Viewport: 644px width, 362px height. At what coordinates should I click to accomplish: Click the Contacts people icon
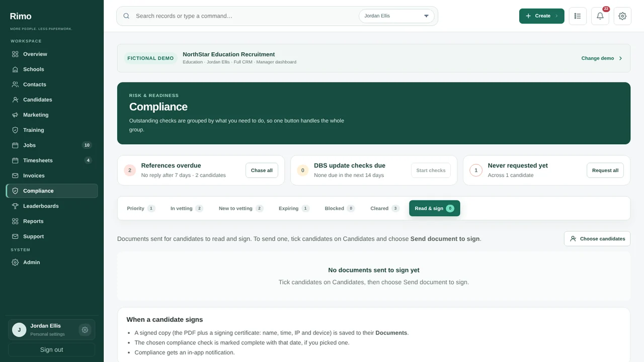click(15, 84)
